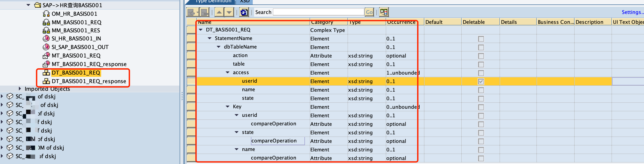This screenshot has height=164, width=644.
Task: Select SI_SAP_BASIS001_OUT service interface icon
Action: (46, 47)
